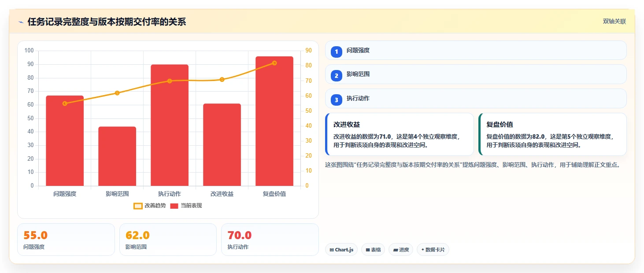Click the 复盘价值 card
The height and width of the screenshot is (273, 644).
552,134
